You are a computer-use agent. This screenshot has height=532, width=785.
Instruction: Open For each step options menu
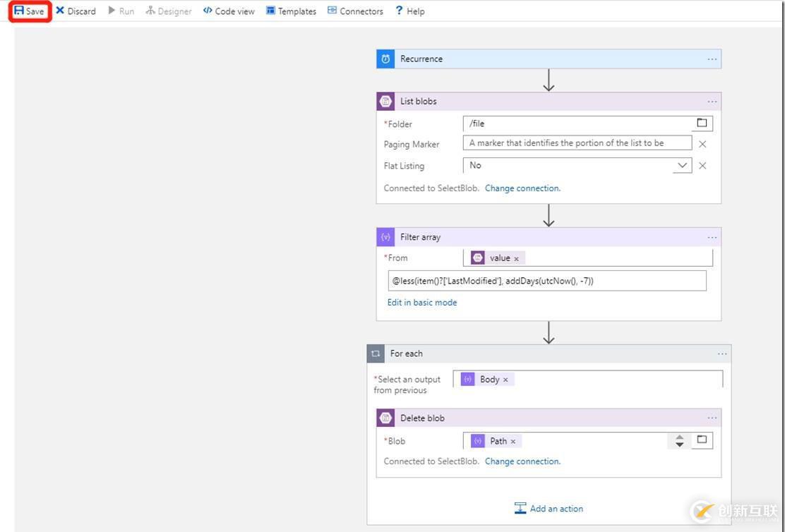point(722,353)
